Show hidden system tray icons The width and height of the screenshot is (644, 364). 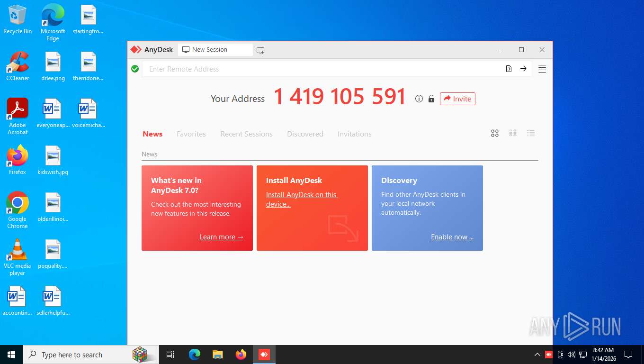pyautogui.click(x=537, y=355)
